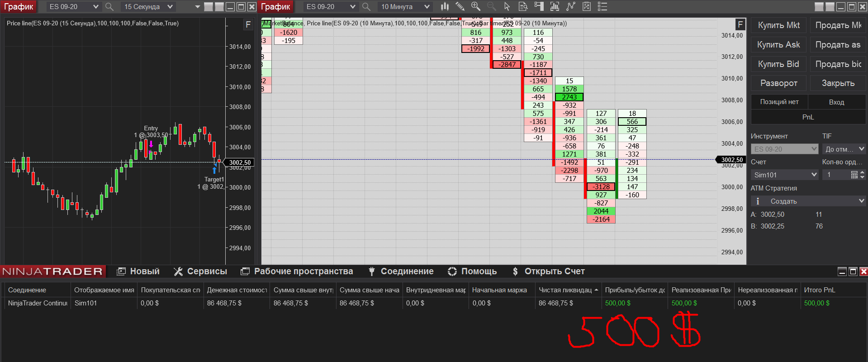
Task: Open instrument search in the 15 Секунда chart
Action: pyautogui.click(x=109, y=7)
